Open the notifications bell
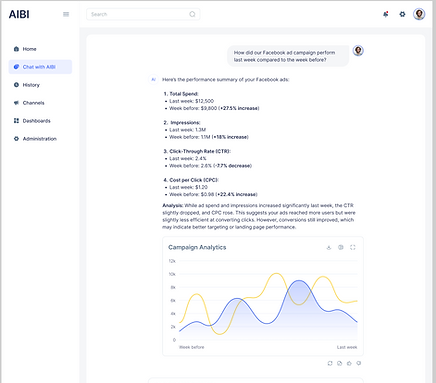 (386, 14)
